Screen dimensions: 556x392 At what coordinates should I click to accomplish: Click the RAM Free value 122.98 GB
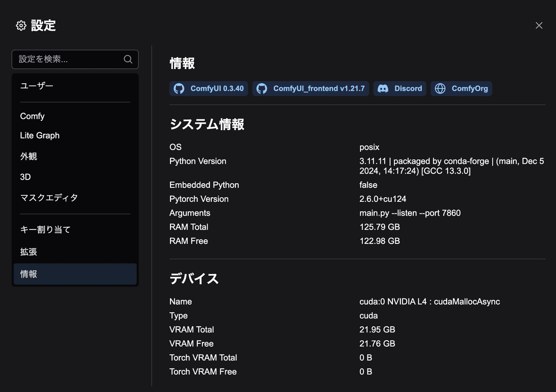379,241
